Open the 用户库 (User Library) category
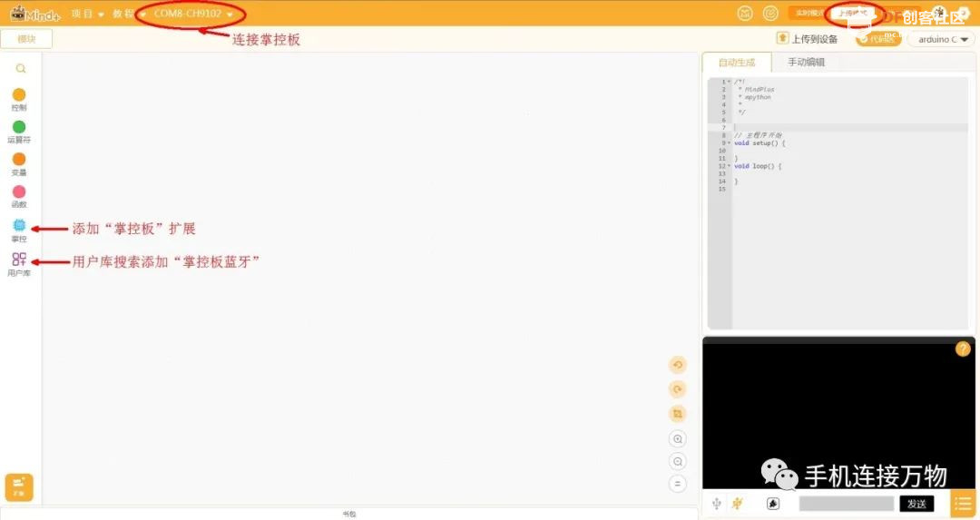980x520 pixels. pyautogui.click(x=19, y=264)
